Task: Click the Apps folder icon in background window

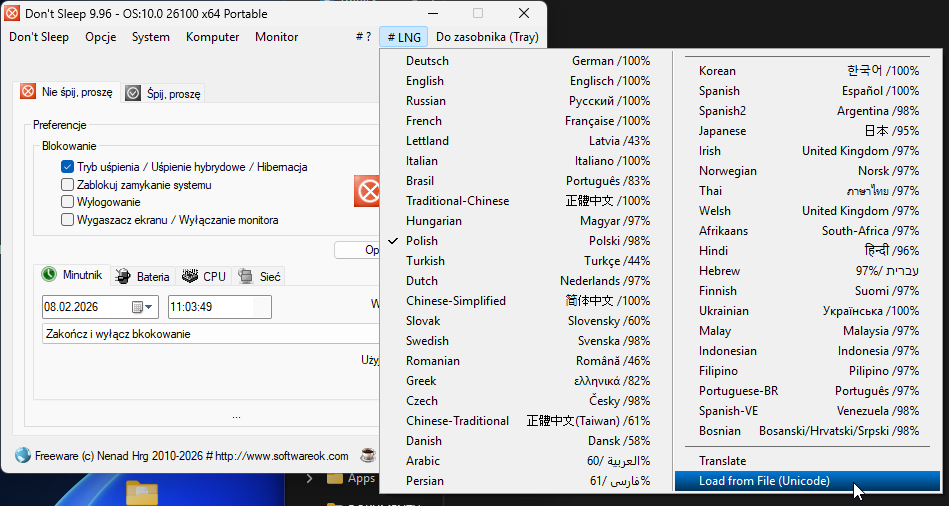Action: click(335, 479)
